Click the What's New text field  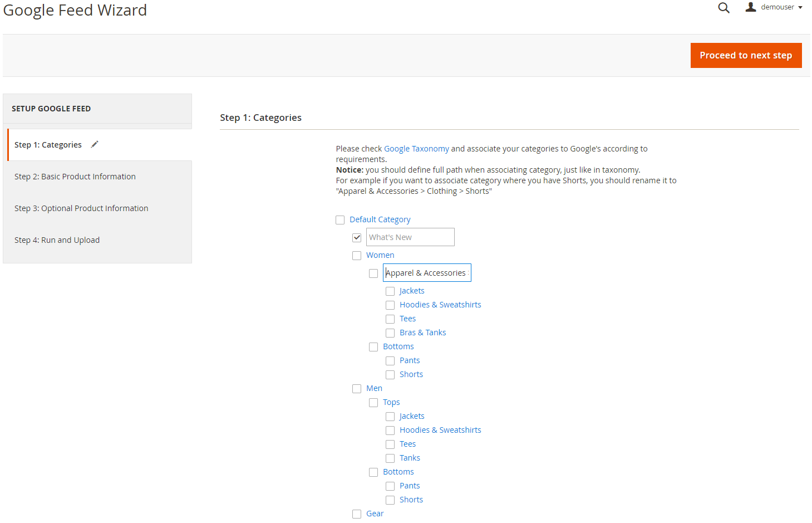[410, 237]
